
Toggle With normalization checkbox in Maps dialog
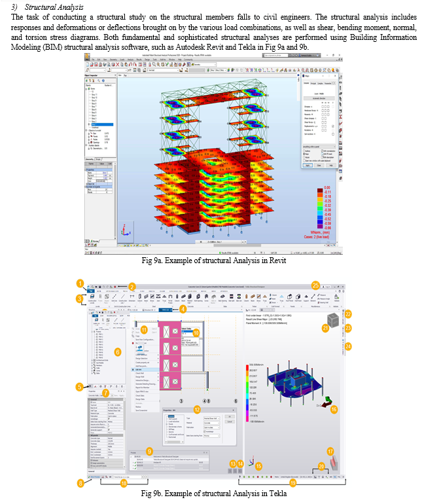coord(323,151)
